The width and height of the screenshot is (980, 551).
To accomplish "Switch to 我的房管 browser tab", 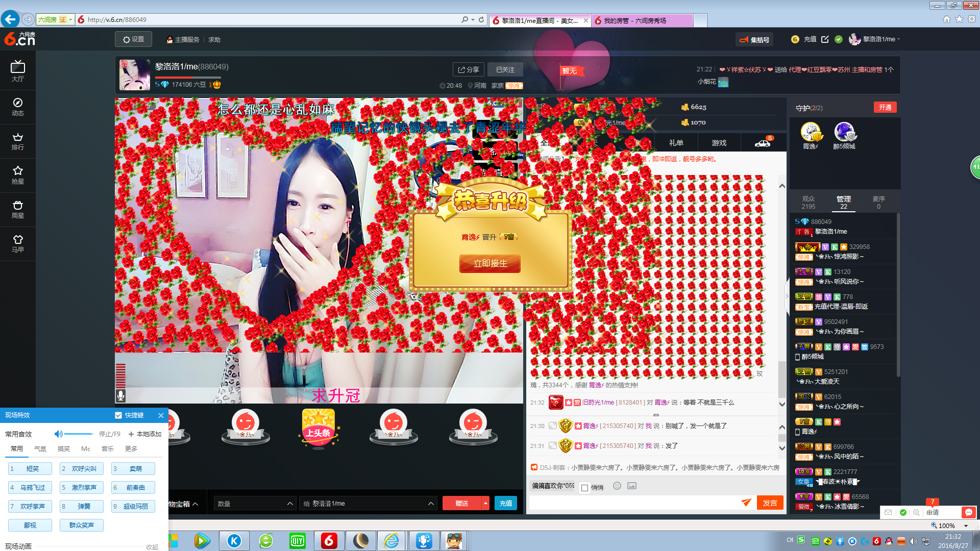I will (642, 20).
